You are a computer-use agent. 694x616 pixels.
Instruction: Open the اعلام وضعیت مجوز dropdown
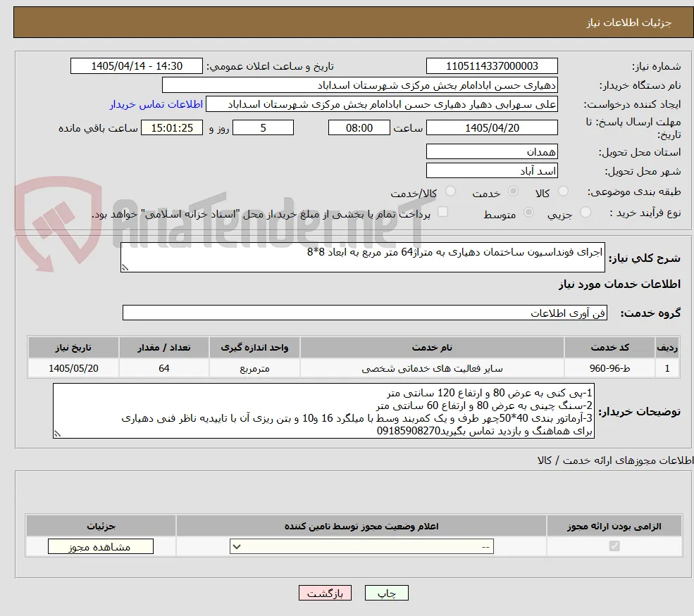361,546
